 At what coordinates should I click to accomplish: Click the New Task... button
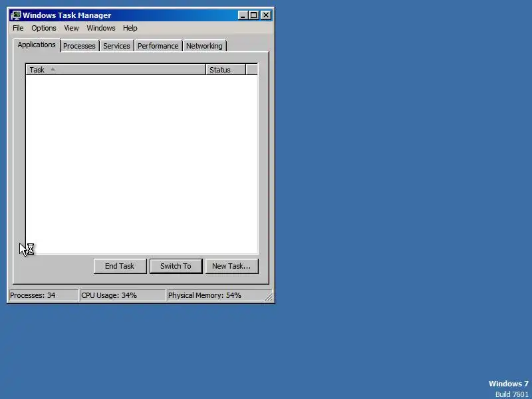tap(231, 266)
